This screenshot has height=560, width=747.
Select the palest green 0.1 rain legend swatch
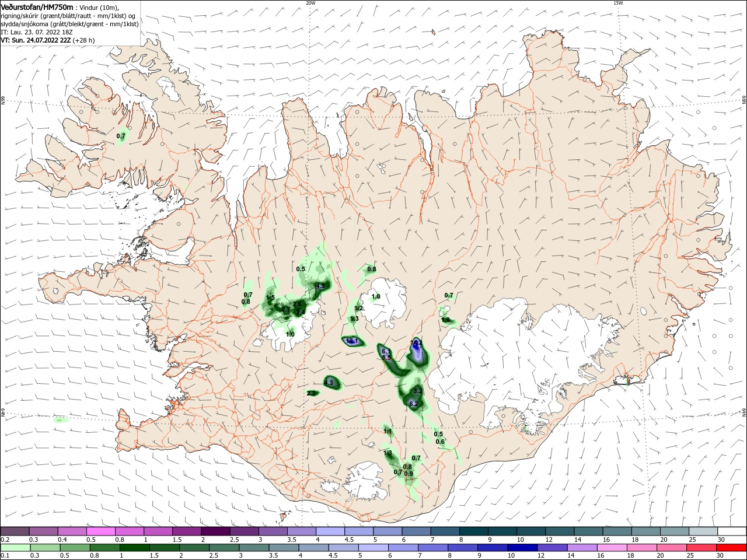click(x=15, y=548)
